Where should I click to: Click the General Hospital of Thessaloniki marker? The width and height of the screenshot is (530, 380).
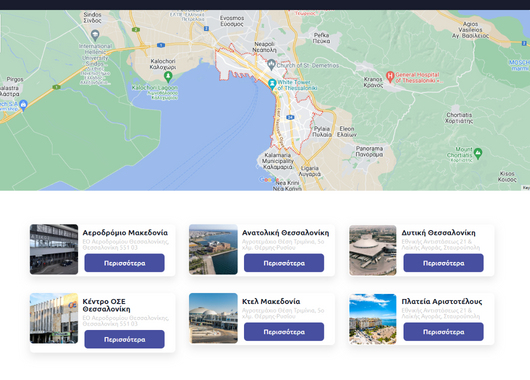click(390, 76)
